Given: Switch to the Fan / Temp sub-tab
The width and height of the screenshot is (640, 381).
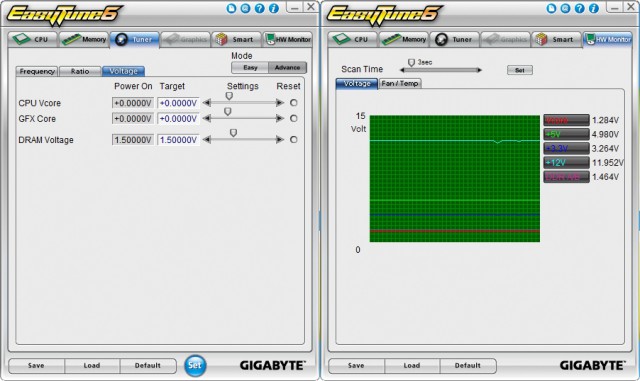Looking at the screenshot, I should pyautogui.click(x=400, y=84).
